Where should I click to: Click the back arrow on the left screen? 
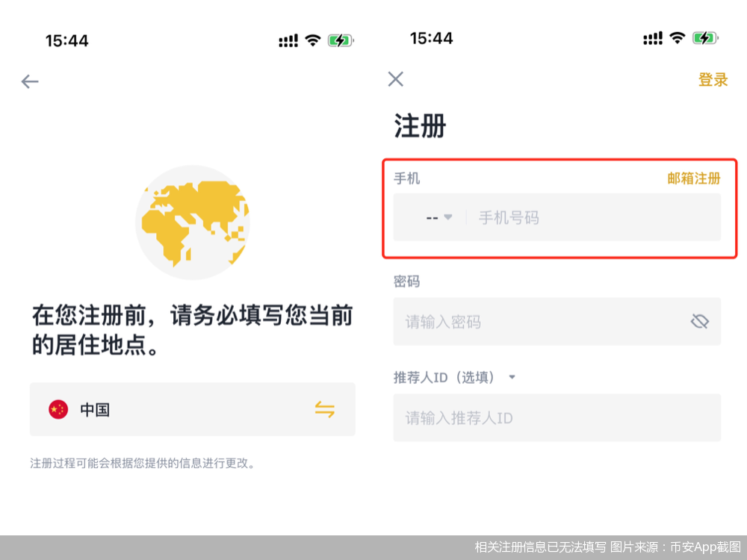click(30, 81)
